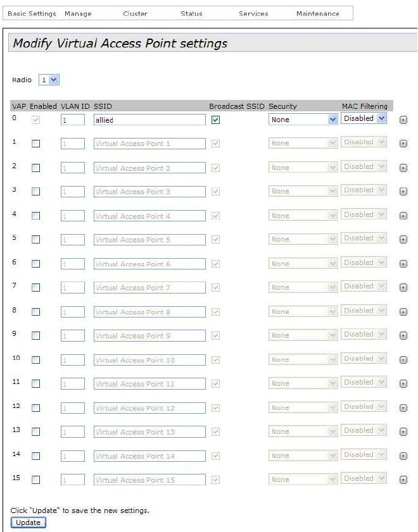Click the plus icon for VAP 9
The height and width of the screenshot is (532, 418).
pyautogui.click(x=403, y=336)
